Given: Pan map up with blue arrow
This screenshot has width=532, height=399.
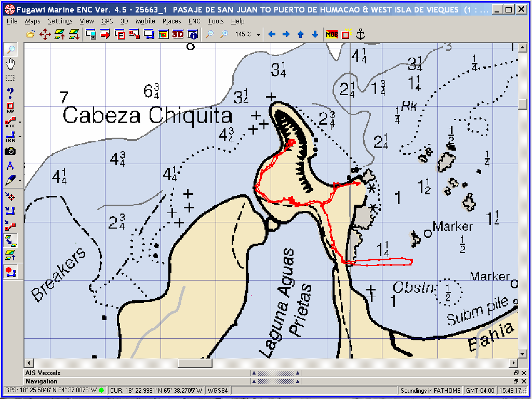Looking at the screenshot, I should pos(300,34).
